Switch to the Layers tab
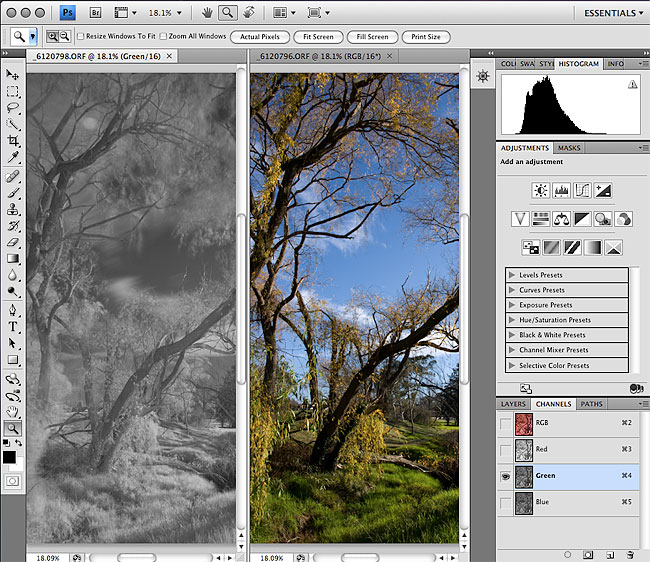Screen dimensions: 650x562 pyautogui.click(x=512, y=404)
